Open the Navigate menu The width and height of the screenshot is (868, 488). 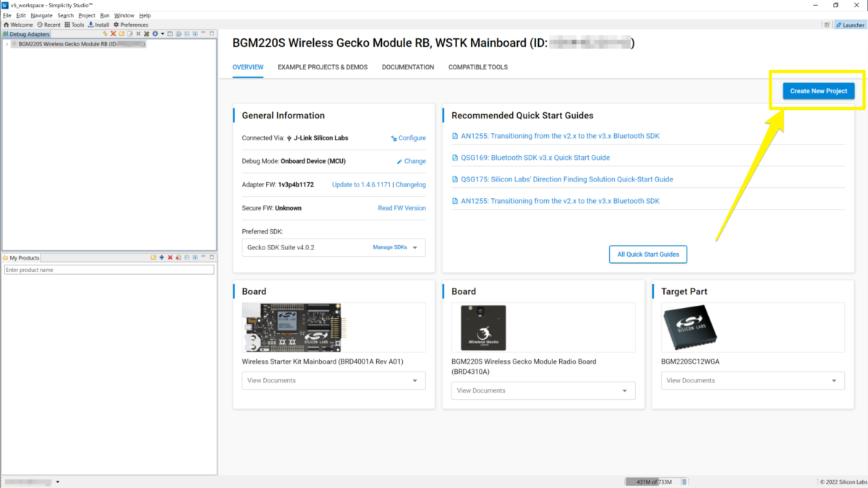41,15
